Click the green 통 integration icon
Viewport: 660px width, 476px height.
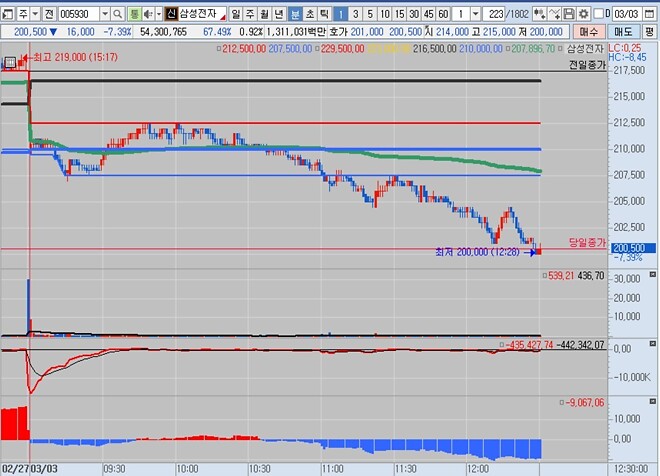pos(134,14)
